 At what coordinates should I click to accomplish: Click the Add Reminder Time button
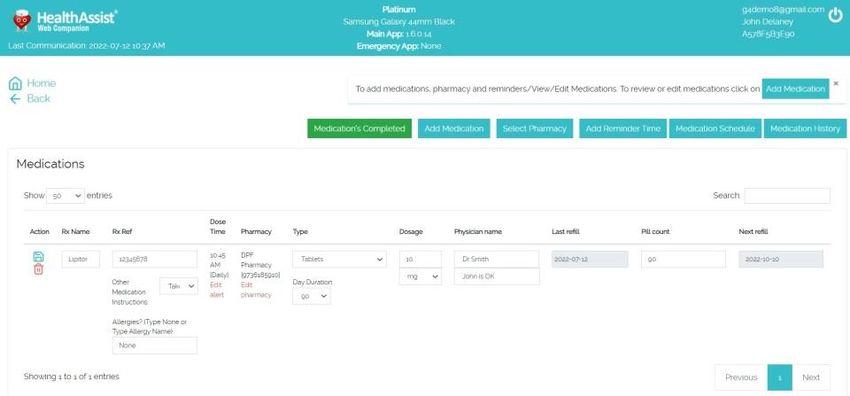pyautogui.click(x=623, y=128)
